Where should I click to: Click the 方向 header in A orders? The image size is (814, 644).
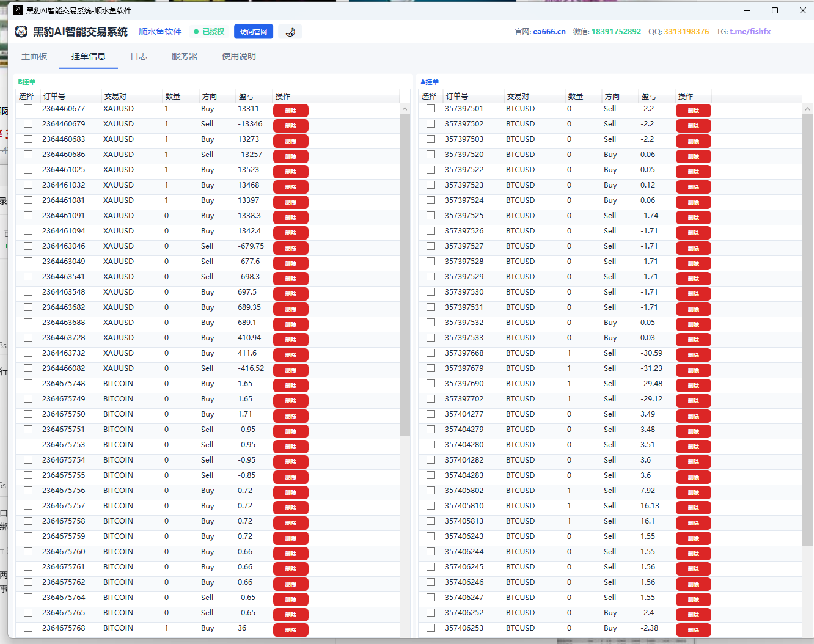click(x=620, y=97)
